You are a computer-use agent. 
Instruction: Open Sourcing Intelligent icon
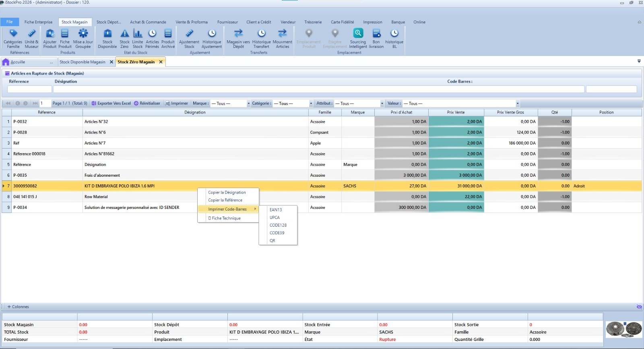pos(358,39)
